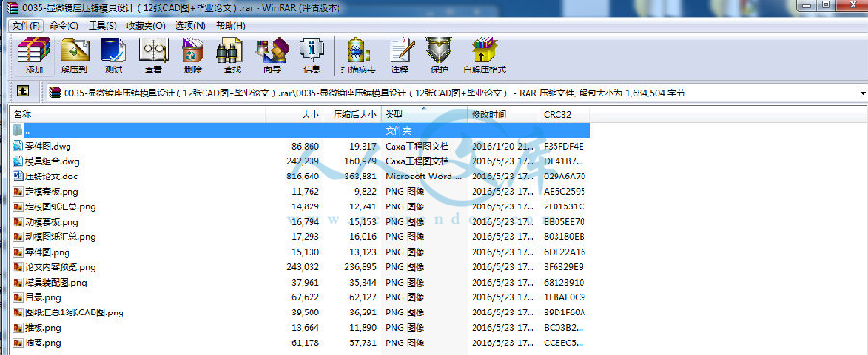Image resolution: width=868 pixels, height=355 pixels.
Task: Click packed size value 36,291
Action: pos(364,313)
